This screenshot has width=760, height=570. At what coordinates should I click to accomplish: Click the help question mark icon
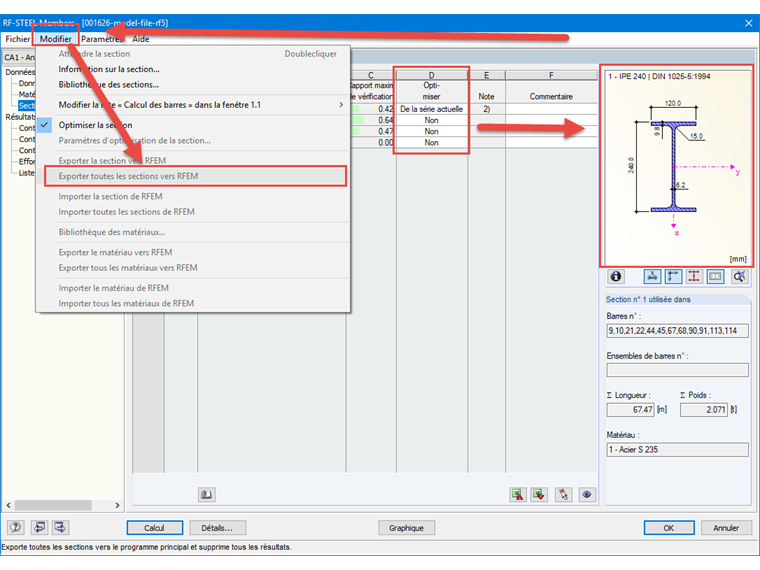coord(16,527)
